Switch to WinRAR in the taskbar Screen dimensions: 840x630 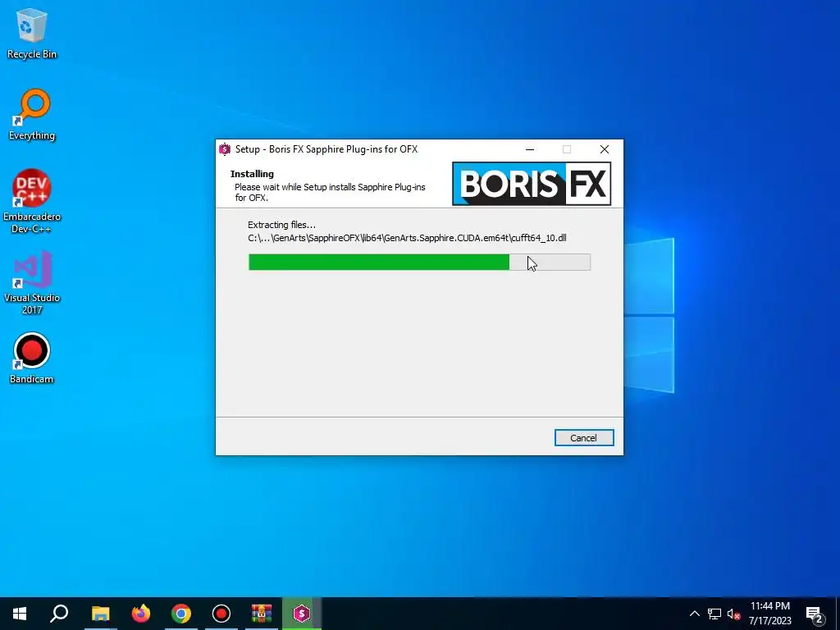(x=262, y=614)
